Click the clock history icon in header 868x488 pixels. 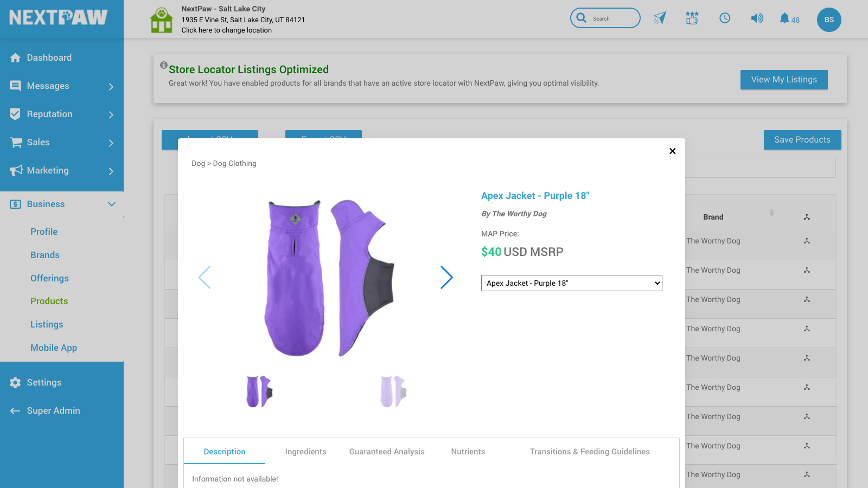click(725, 18)
